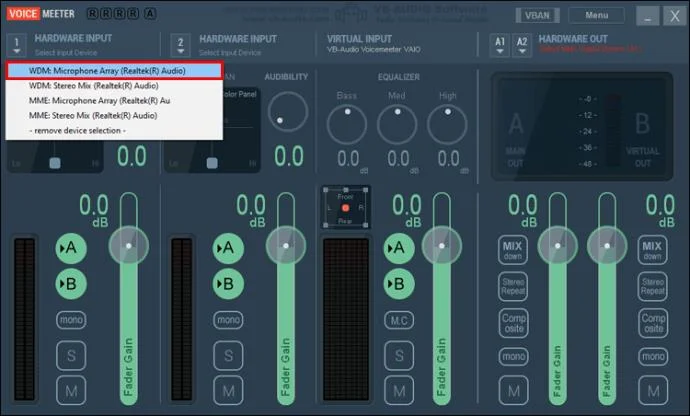Select right Stereo Repeat mode
Image resolution: width=690 pixels, height=416 pixels.
click(x=653, y=287)
